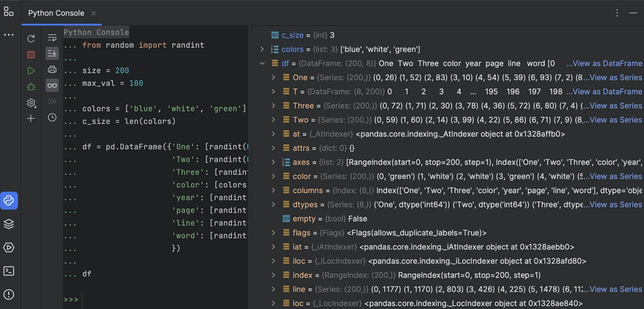Toggle scroll to end icon
The height and width of the screenshot is (309, 644).
[52, 54]
